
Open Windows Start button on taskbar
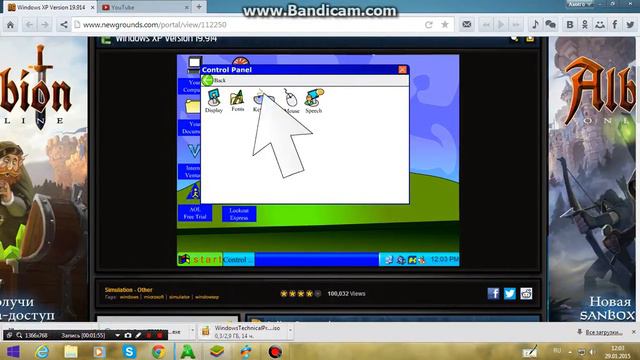[x=13, y=351]
